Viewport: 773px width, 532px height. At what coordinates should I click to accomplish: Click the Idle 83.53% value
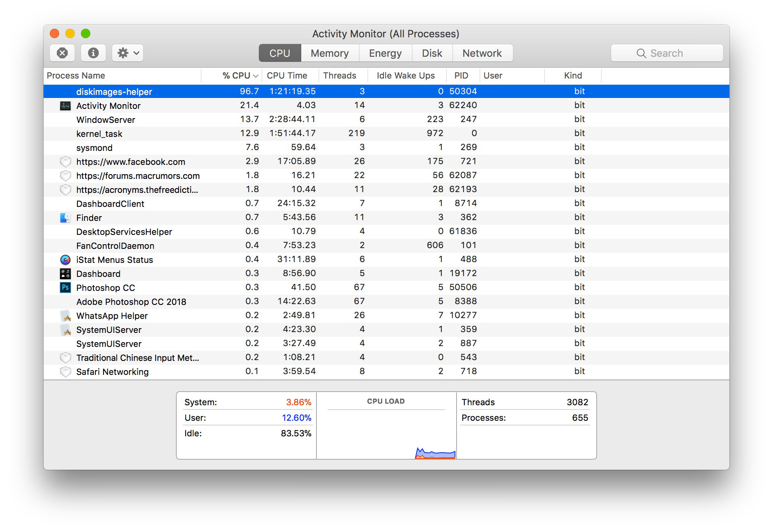point(296,433)
